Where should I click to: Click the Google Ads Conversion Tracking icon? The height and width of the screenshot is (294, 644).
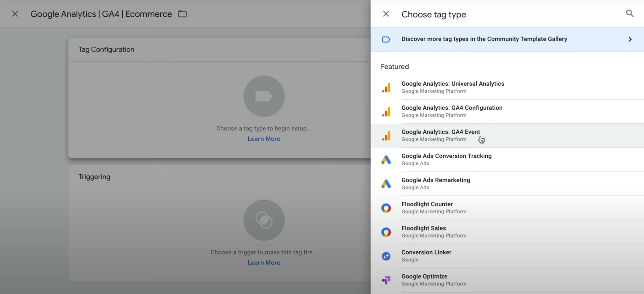click(x=386, y=160)
